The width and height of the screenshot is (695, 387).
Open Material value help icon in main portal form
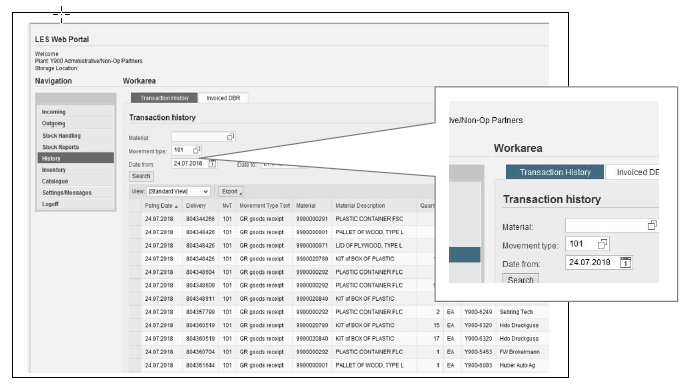pyautogui.click(x=230, y=137)
